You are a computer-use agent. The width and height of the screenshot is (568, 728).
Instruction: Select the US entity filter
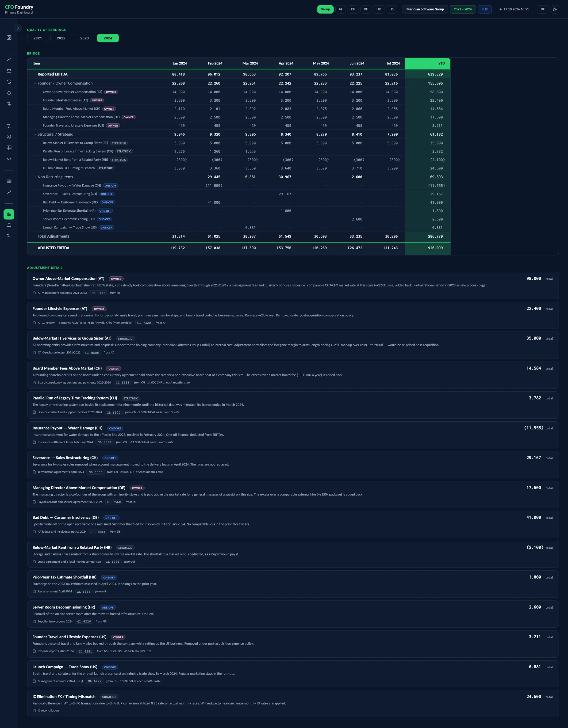pyautogui.click(x=392, y=9)
